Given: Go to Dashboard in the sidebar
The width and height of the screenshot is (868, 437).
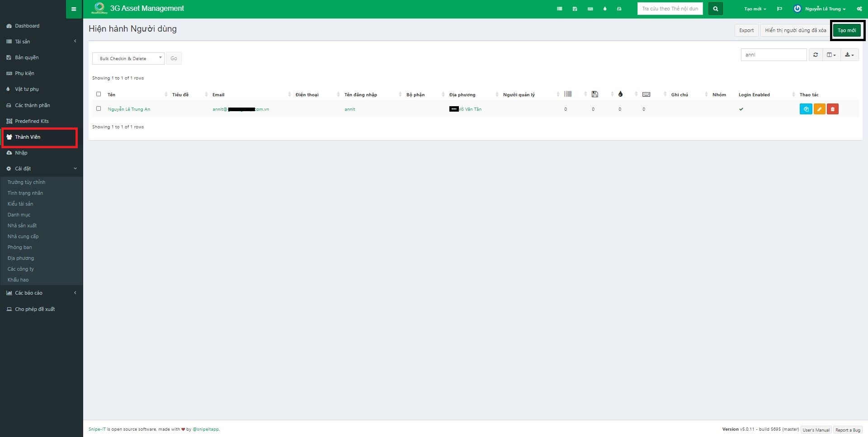Looking at the screenshot, I should pyautogui.click(x=27, y=26).
